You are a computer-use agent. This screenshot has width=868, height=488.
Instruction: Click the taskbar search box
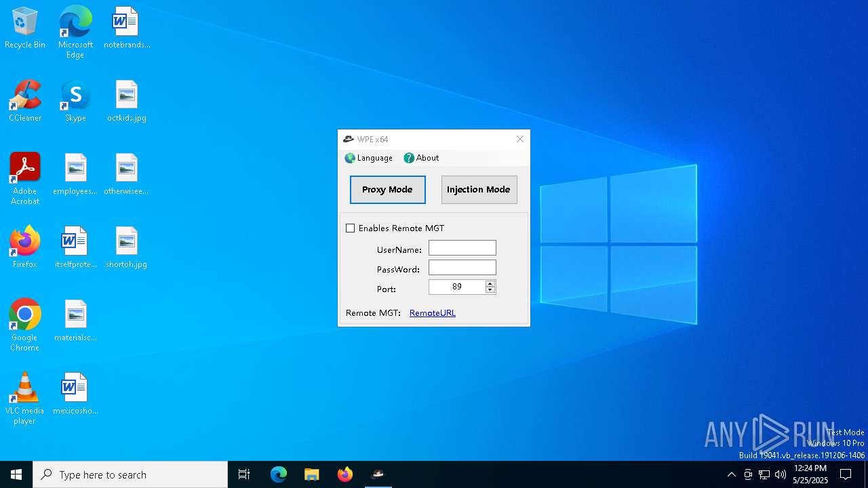130,474
